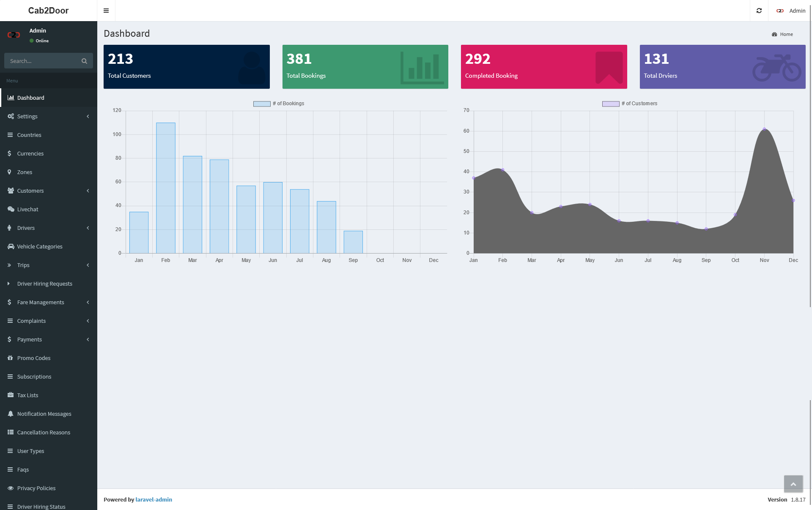Click the Dashboard bar-chart icon in sidebar

pos(11,98)
